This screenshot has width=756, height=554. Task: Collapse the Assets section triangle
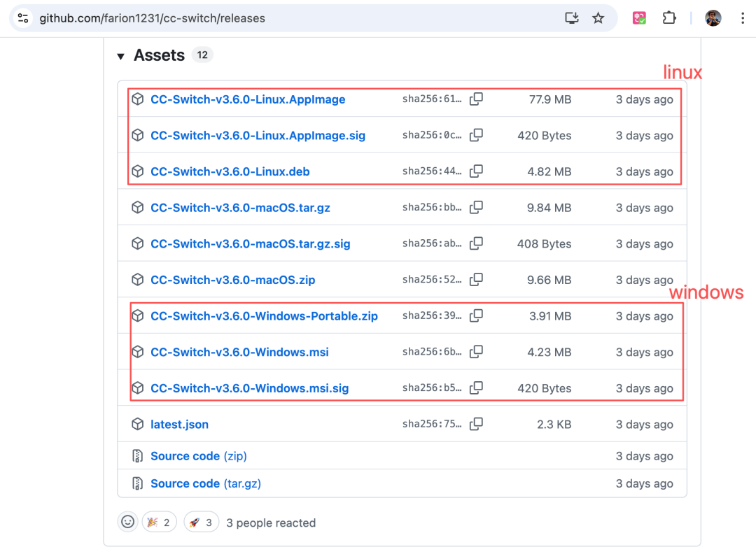pyautogui.click(x=120, y=57)
